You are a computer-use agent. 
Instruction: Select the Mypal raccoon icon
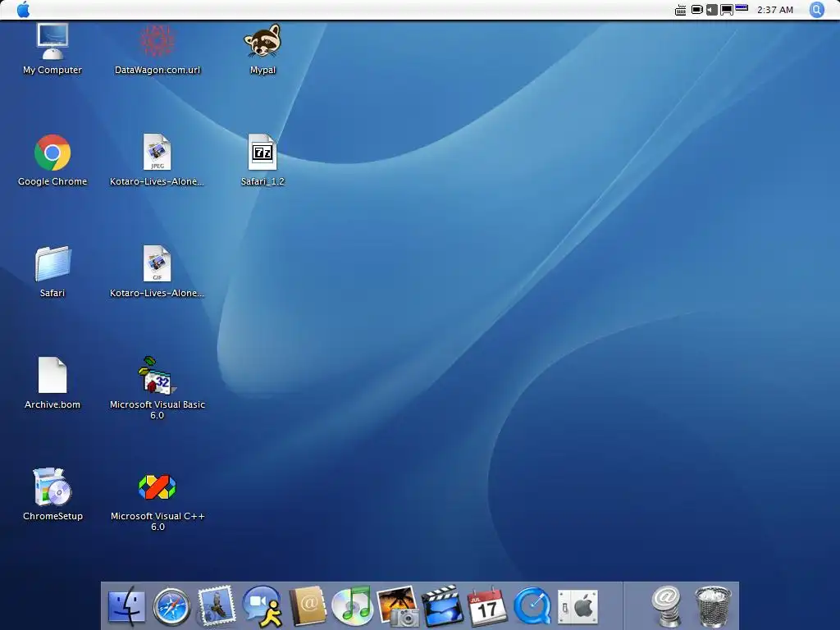click(x=262, y=41)
